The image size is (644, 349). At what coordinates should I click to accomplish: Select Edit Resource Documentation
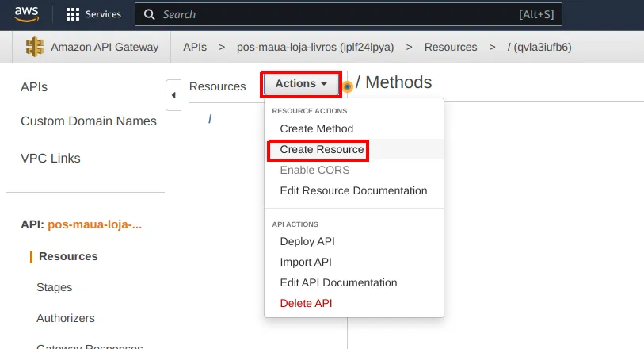[x=353, y=190]
